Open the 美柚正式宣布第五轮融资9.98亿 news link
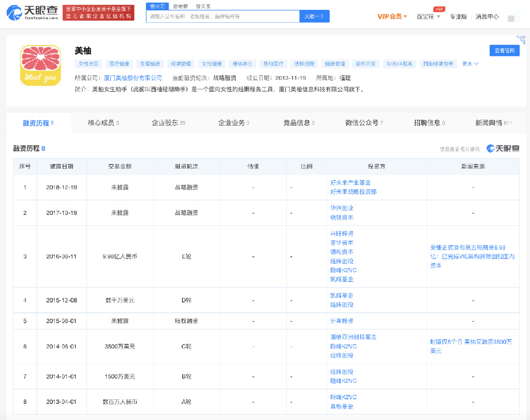The image size is (530, 420). pos(472,256)
